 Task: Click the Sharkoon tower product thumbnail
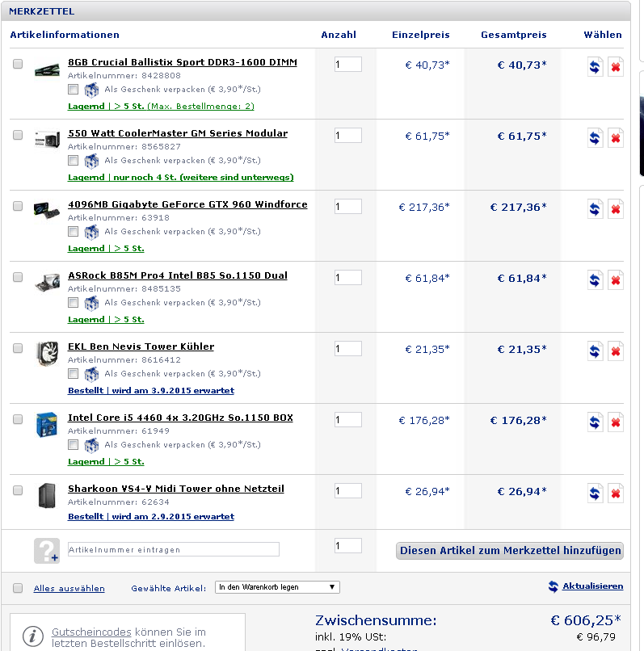tap(47, 495)
